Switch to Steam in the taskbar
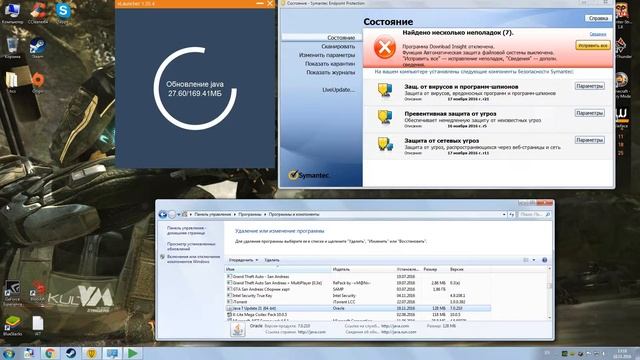Viewport: 640px width, 360px height. pyautogui.click(x=71, y=353)
